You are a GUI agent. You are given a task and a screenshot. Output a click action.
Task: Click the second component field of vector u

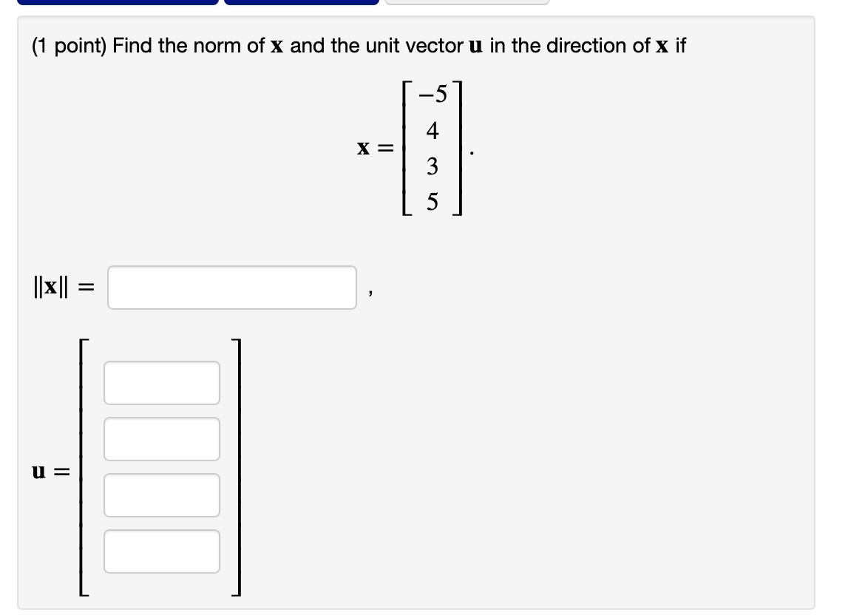[x=162, y=438]
